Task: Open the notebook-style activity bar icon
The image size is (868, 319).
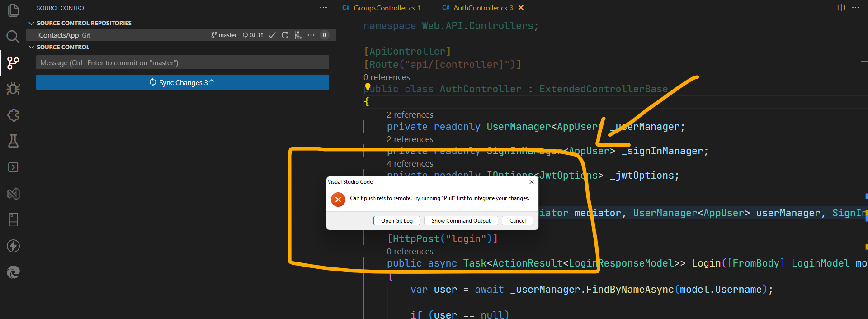Action: pos(13,220)
